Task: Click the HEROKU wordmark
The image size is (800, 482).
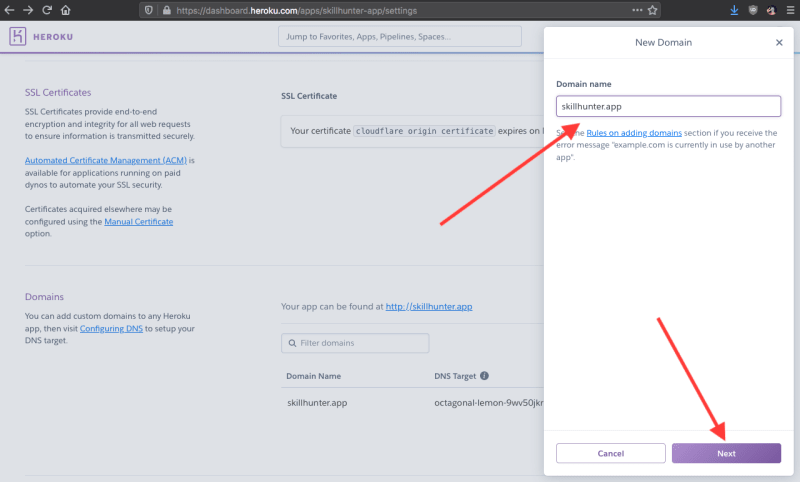Action: [53, 37]
